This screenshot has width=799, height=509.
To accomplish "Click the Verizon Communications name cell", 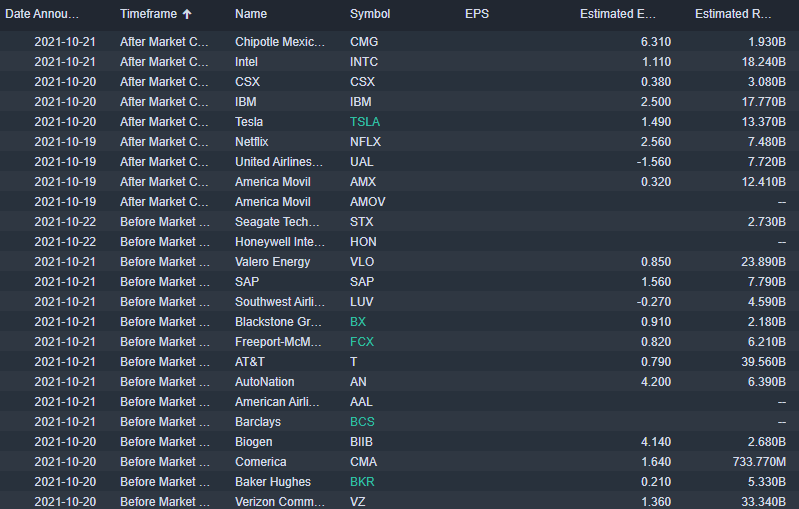I will (x=280, y=502).
